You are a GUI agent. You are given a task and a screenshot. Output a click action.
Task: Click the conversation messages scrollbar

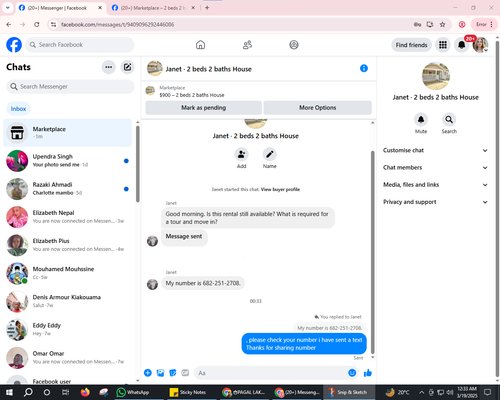tap(373, 252)
